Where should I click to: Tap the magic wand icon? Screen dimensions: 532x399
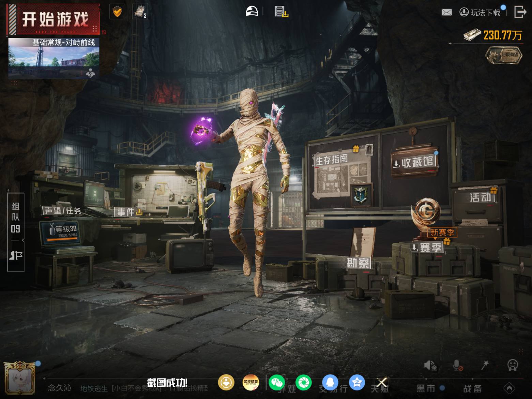(x=485, y=365)
